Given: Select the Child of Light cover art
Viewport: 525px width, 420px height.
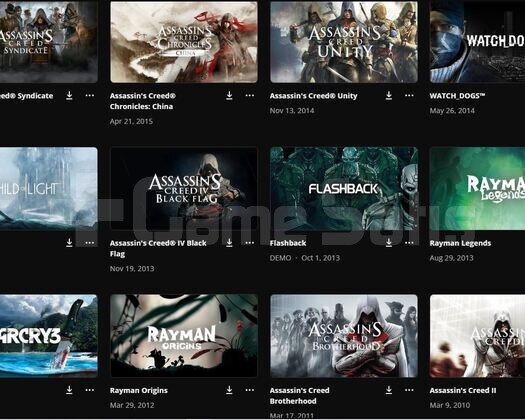Looking at the screenshot, I should click(x=49, y=189).
